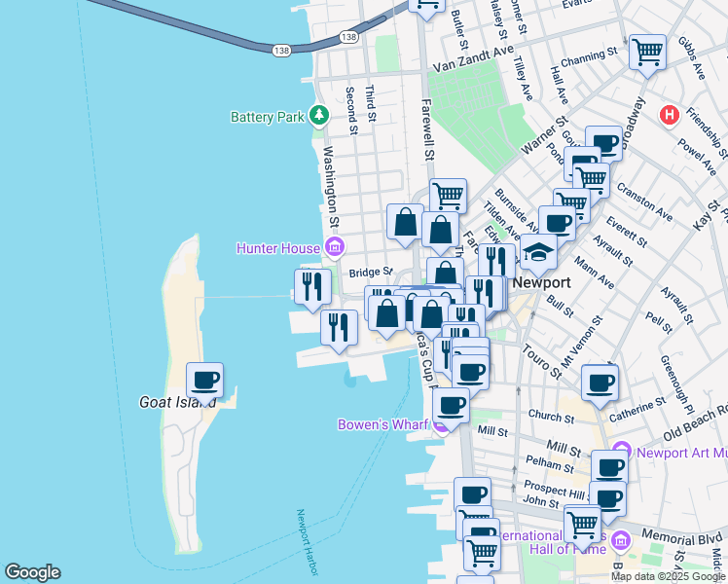728x584 pixels.
Task: Open the Battery Park tree pin
Action: 319,114
